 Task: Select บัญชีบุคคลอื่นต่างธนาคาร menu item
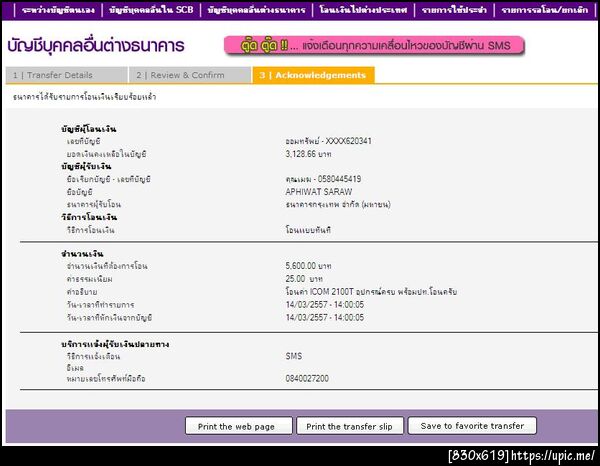point(256,10)
